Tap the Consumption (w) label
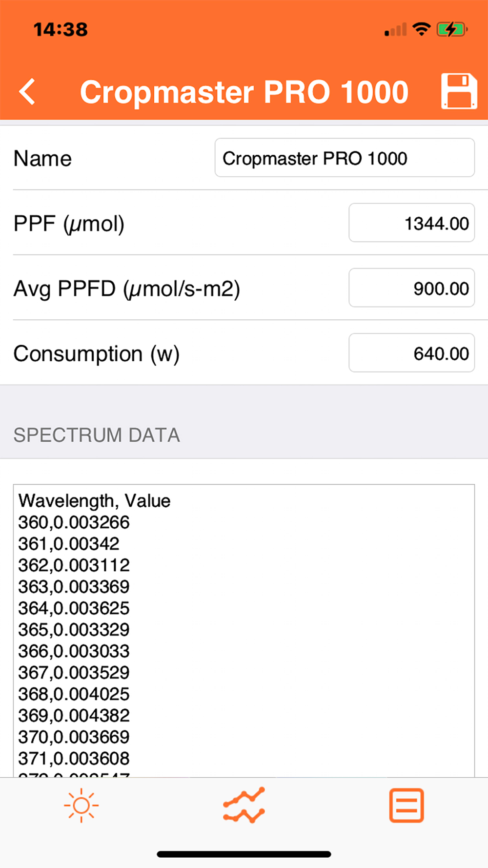Screen dimensions: 488x868 pyautogui.click(x=96, y=353)
